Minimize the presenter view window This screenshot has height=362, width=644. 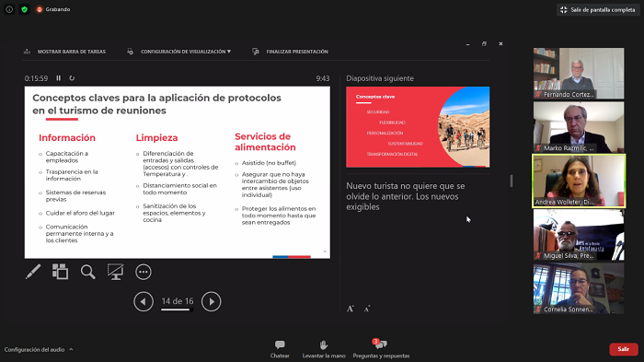[467, 43]
